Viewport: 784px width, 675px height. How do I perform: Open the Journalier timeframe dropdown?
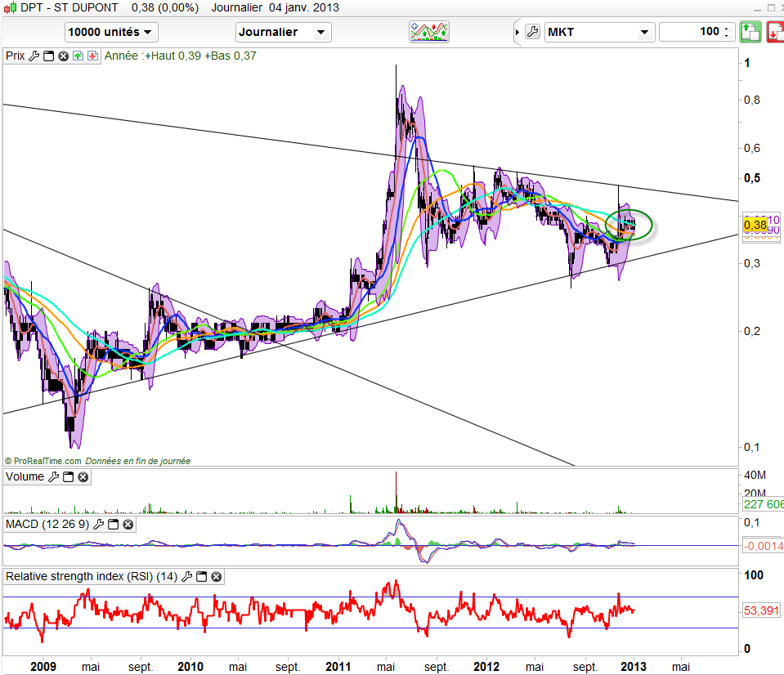coord(282,32)
